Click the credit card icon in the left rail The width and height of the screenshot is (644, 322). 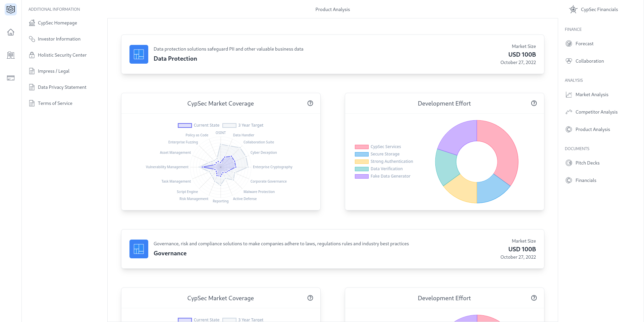coord(11,78)
